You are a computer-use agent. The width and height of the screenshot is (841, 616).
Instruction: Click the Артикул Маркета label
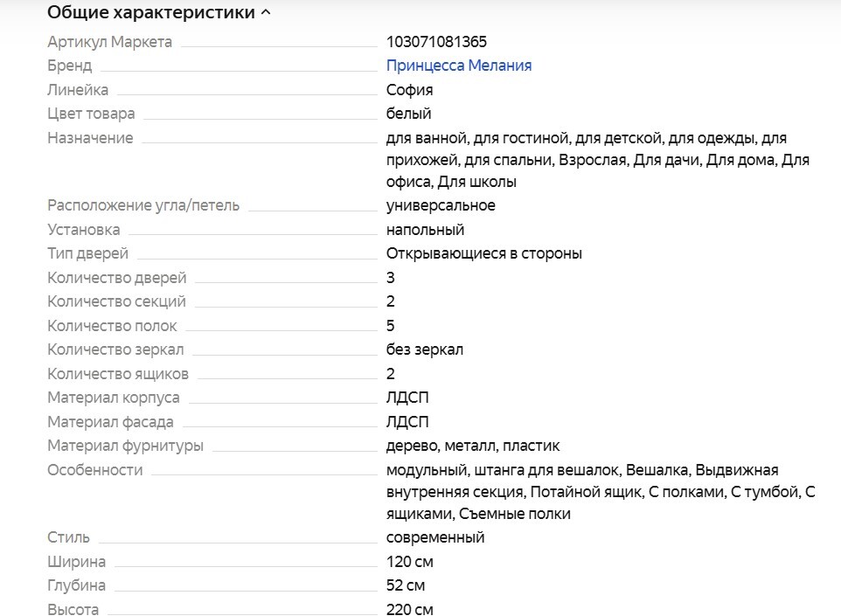coord(109,41)
